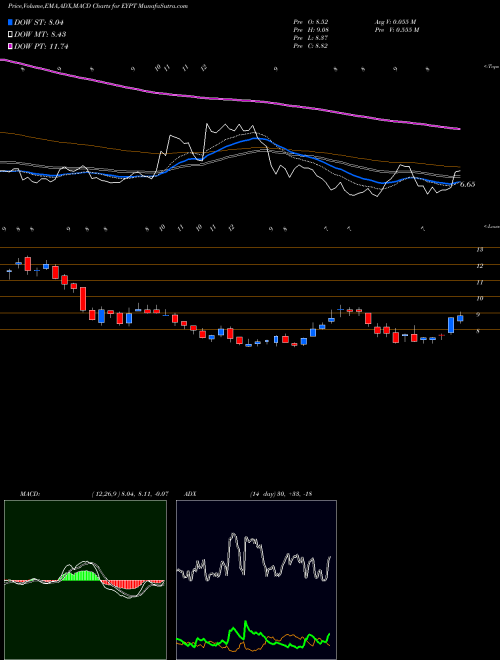
Task: Click the 12 price axis label
Action: [x=479, y=266]
